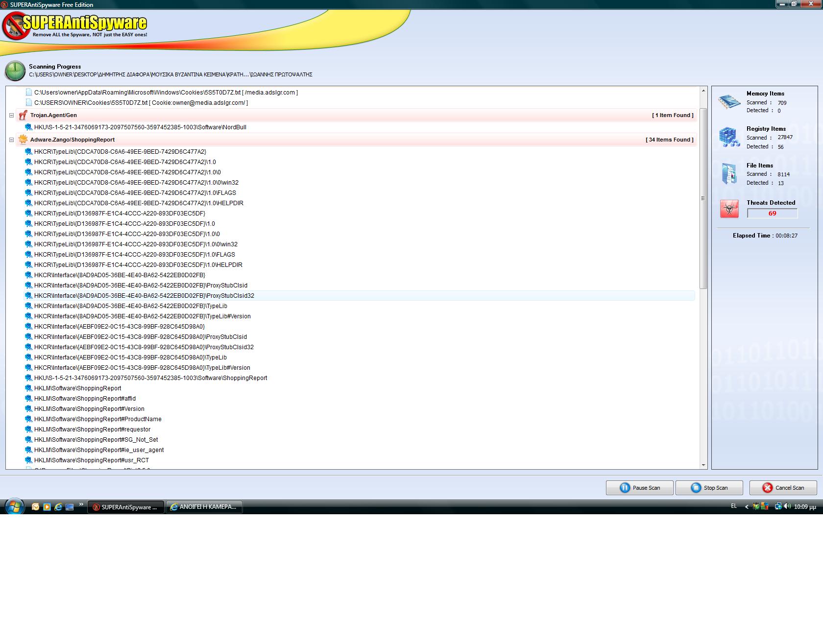Click the EL language indicator
The height and width of the screenshot is (644, 823).
(734, 506)
